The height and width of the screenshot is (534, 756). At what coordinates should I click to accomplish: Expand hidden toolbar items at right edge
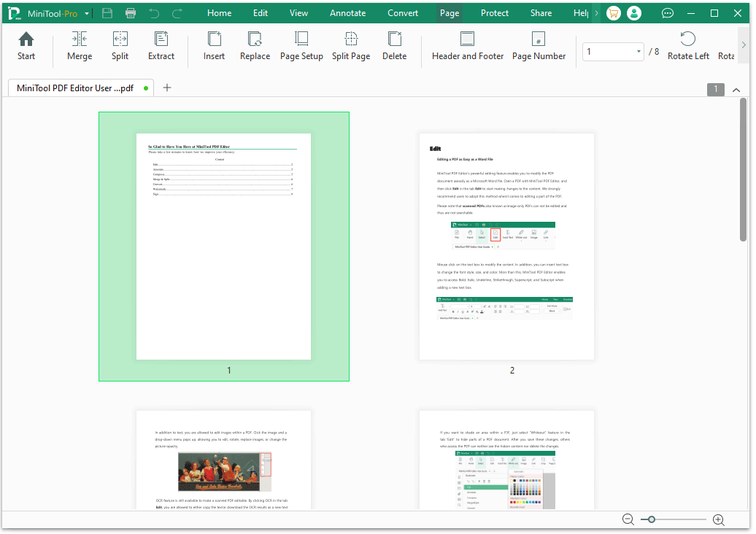pos(744,44)
